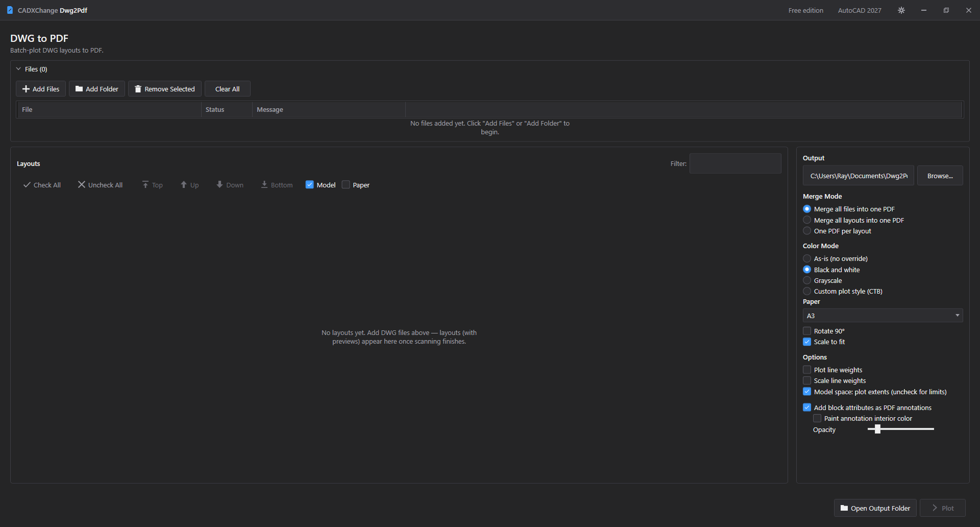The width and height of the screenshot is (980, 527).
Task: Click the Remove Selected button
Action: click(x=165, y=89)
